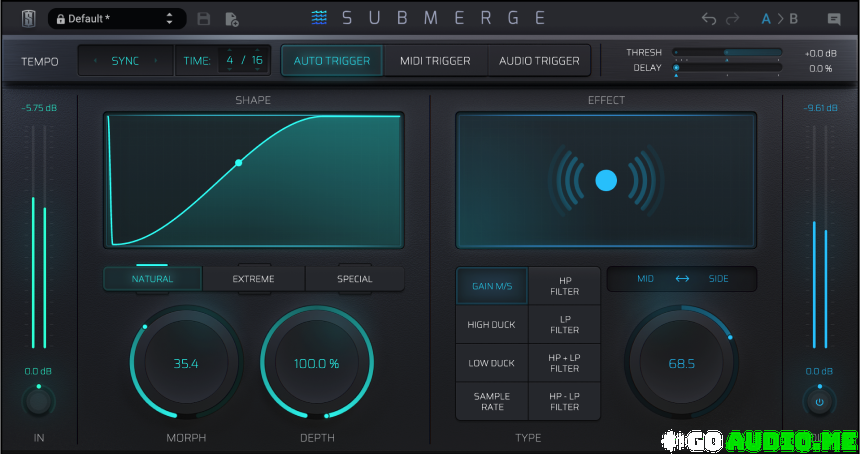Click the mid/side amount knob showing 68.5
The width and height of the screenshot is (860, 454).
pos(682,362)
